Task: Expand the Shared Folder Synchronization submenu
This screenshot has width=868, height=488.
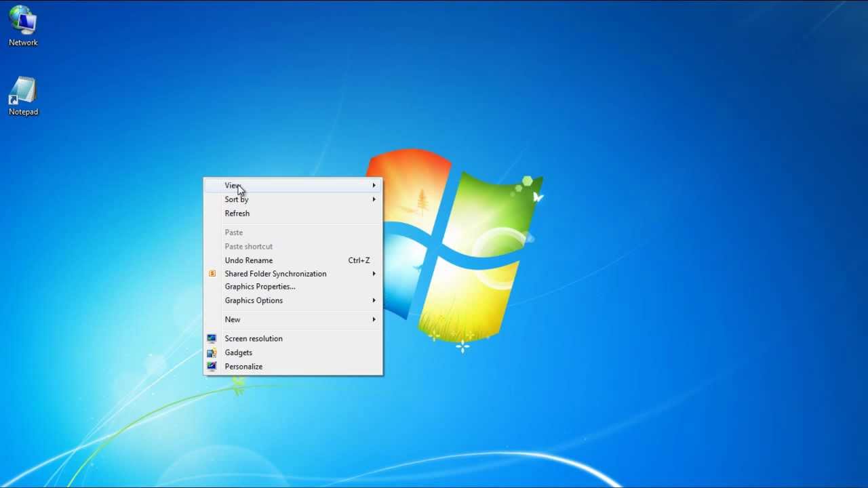Action: 374,273
